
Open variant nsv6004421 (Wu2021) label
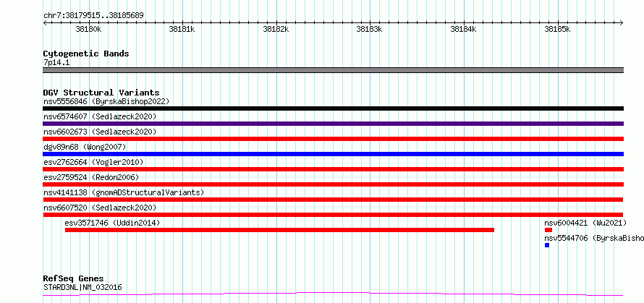(585, 223)
